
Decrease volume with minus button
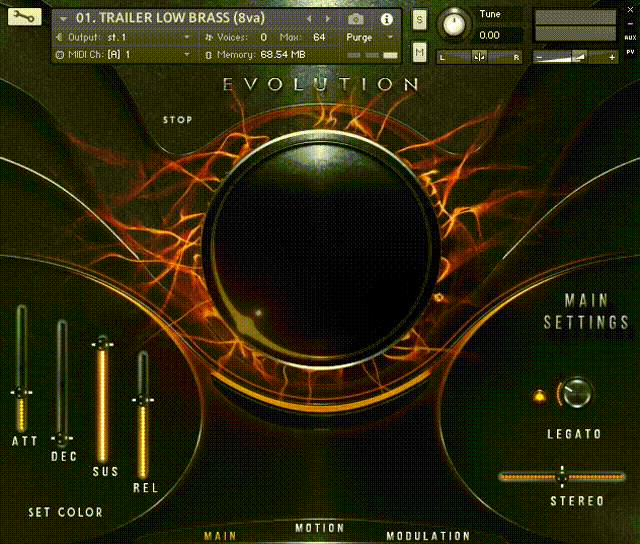[539, 58]
